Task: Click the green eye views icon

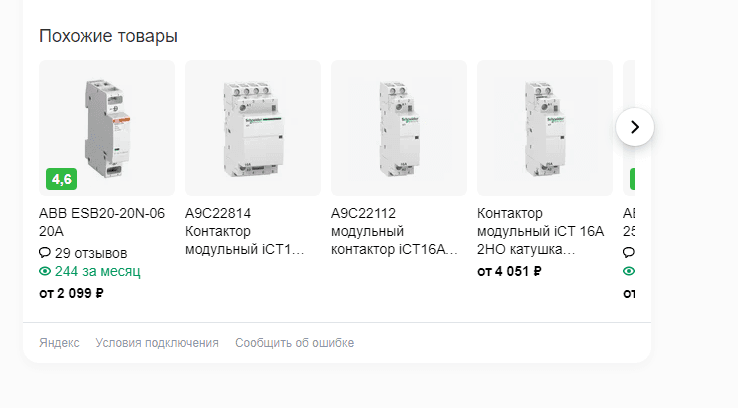Action: tap(45, 271)
